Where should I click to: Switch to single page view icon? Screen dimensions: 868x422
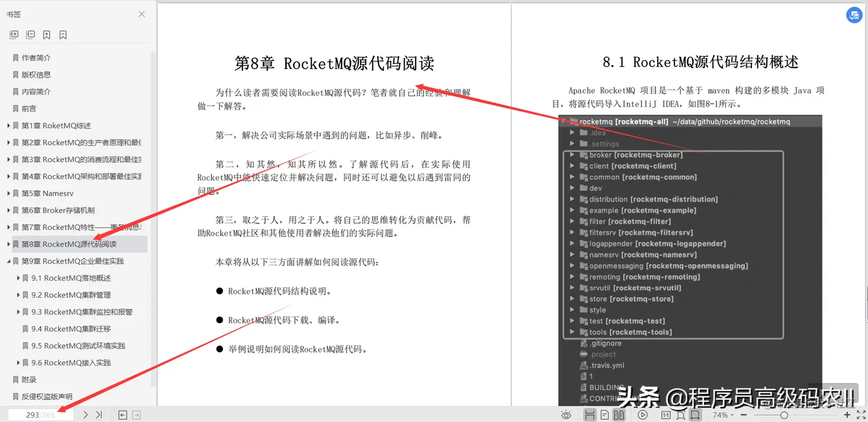coord(604,415)
